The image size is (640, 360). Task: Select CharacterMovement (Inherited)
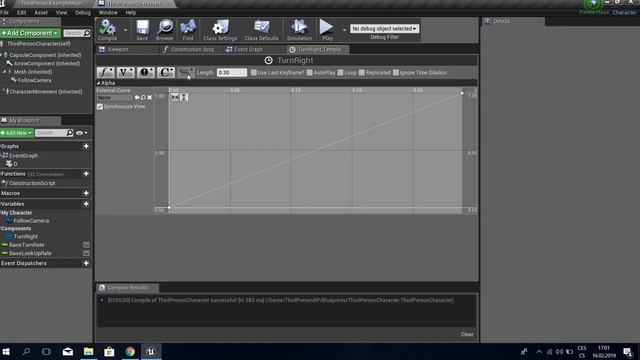tap(45, 92)
